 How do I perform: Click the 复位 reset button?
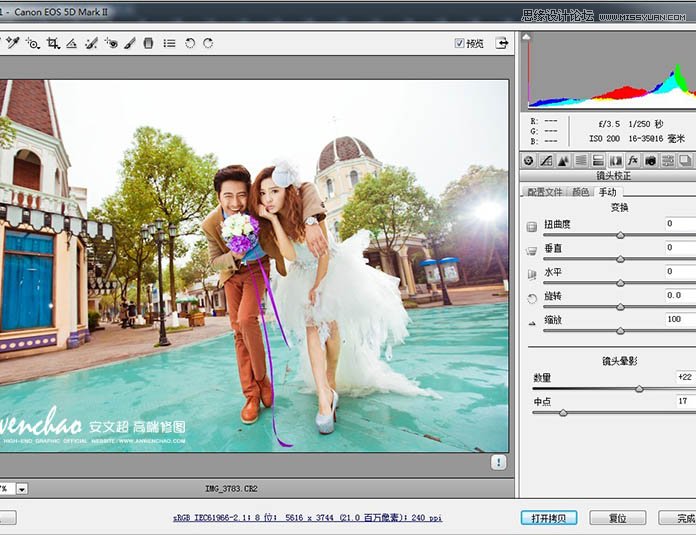[617, 518]
